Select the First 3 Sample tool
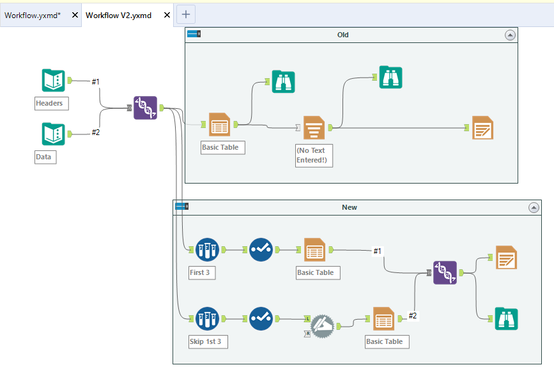554x371 pixels. 207,249
